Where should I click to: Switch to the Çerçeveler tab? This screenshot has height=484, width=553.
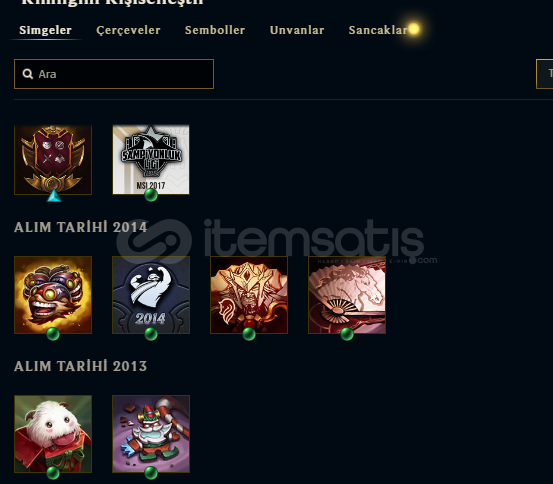pyautogui.click(x=128, y=30)
